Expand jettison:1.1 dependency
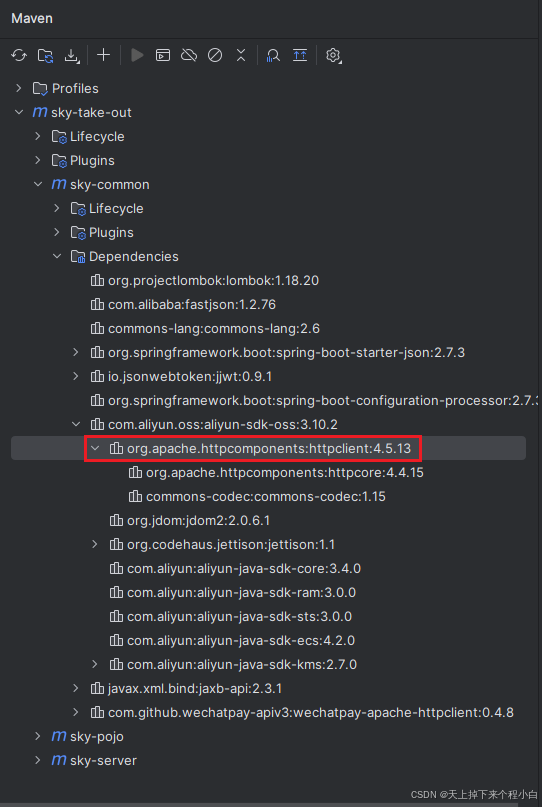This screenshot has height=807, width=542. 95,545
